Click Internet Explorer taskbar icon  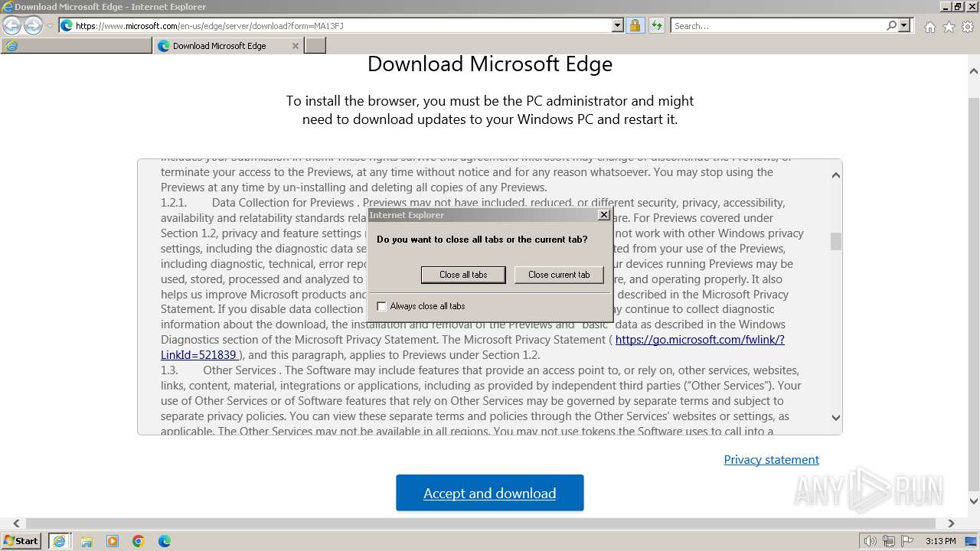(x=59, y=540)
